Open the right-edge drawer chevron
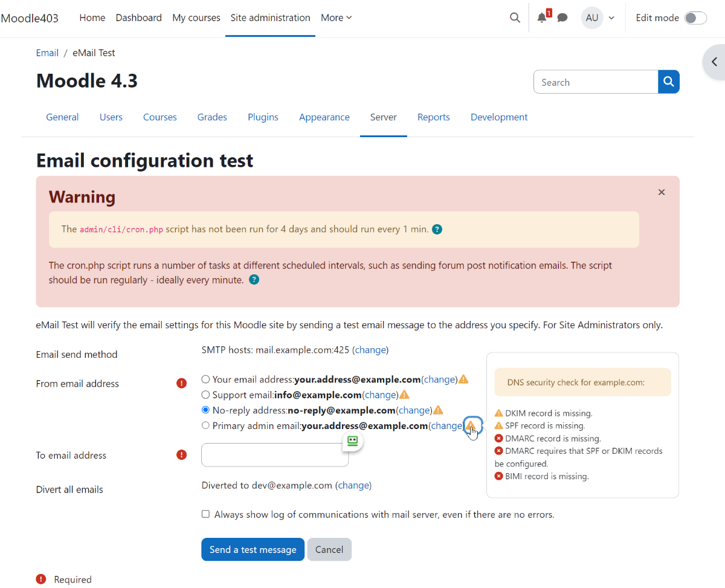The image size is (725, 588). pyautogui.click(x=715, y=62)
